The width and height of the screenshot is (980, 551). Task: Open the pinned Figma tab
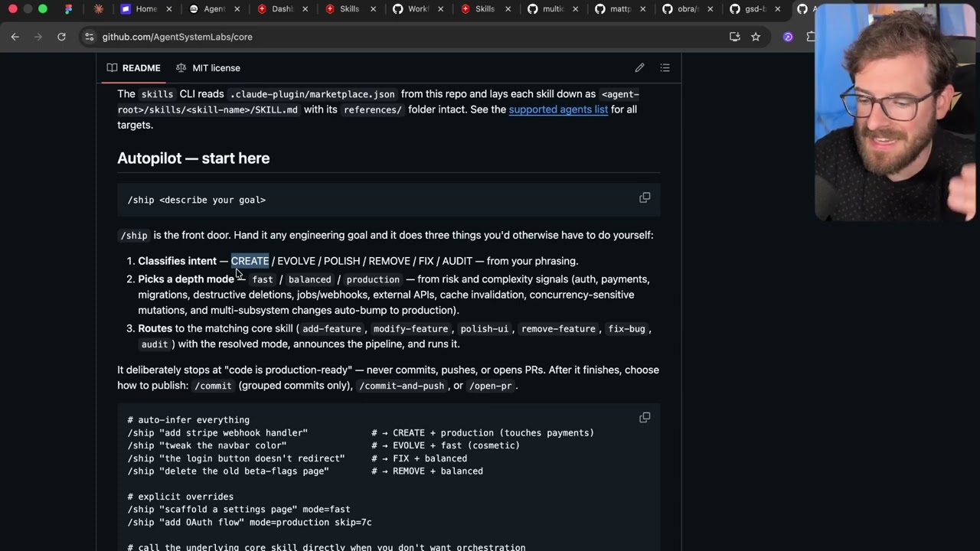point(69,9)
